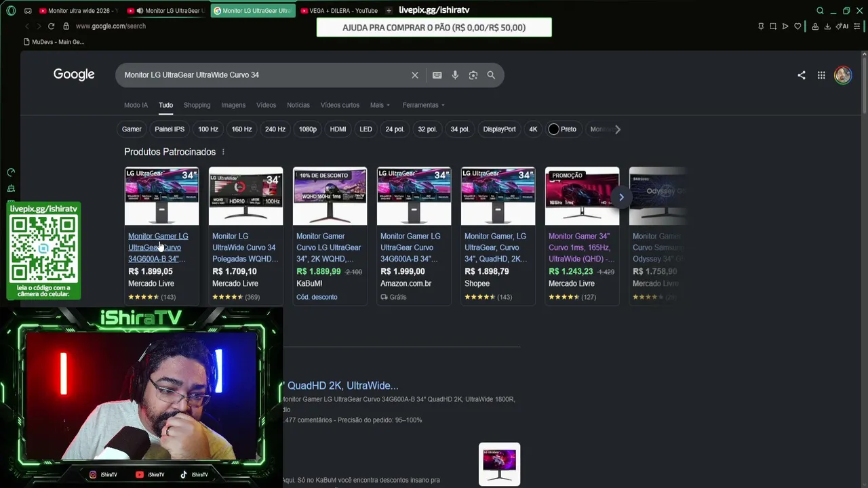The width and height of the screenshot is (868, 488).
Task: Open the tab search magnifier icon
Action: point(820,11)
